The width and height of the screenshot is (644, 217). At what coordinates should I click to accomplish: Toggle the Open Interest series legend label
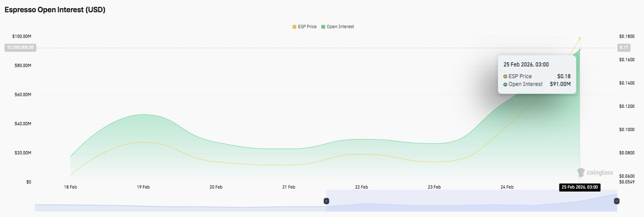point(340,27)
